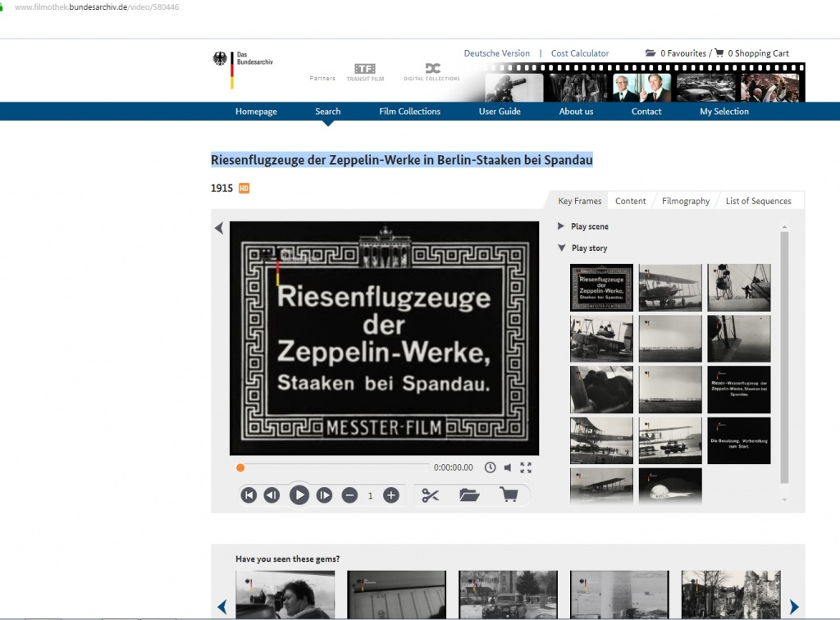Decrease playback speed with the minus button
The height and width of the screenshot is (620, 840).
tap(349, 495)
